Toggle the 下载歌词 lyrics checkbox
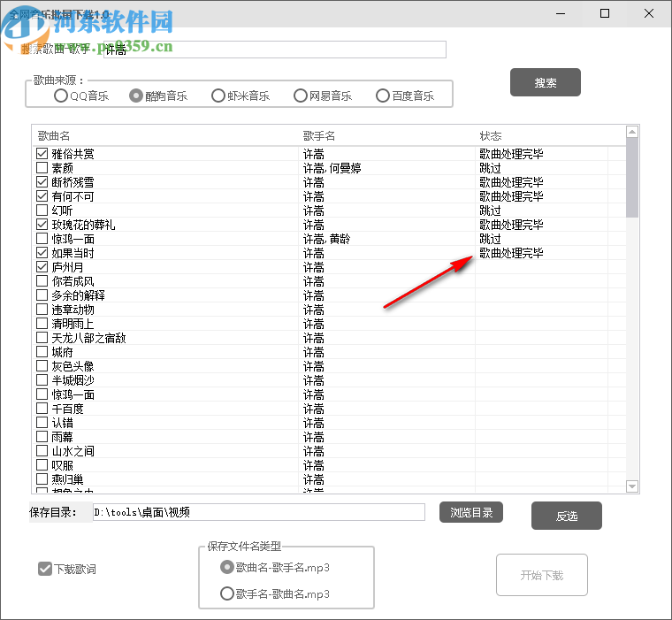This screenshot has height=620, width=672. 45,569
